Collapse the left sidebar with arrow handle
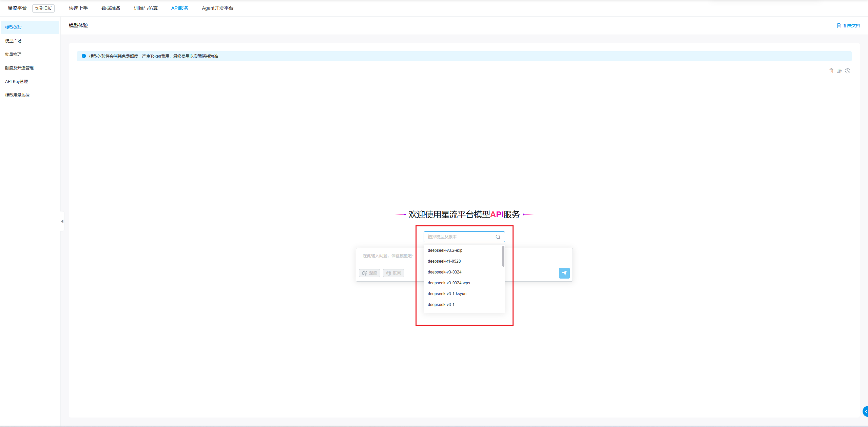This screenshot has width=868, height=427. (x=62, y=221)
